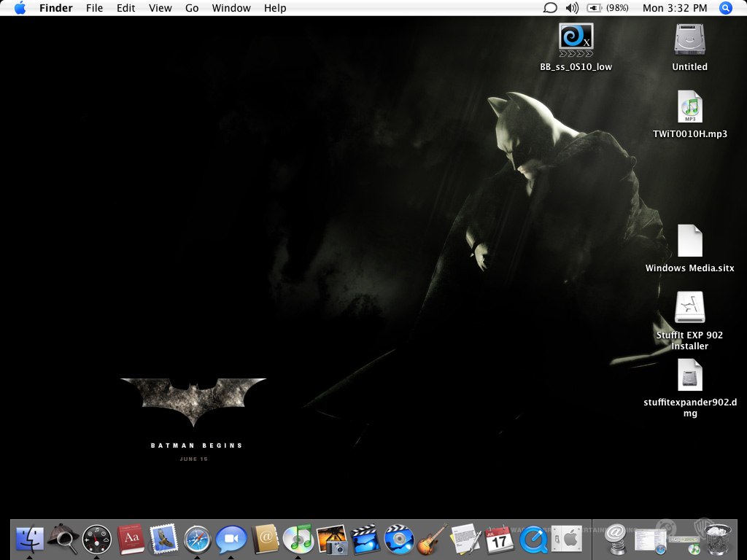Image resolution: width=747 pixels, height=560 pixels.
Task: Launch the Dictionary app from the Dock
Action: [x=131, y=539]
